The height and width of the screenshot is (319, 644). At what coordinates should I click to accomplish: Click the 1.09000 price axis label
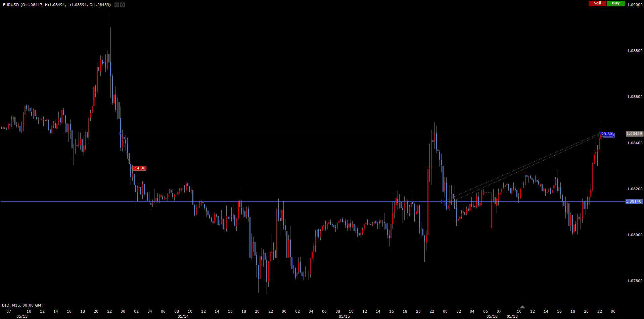[635, 5]
